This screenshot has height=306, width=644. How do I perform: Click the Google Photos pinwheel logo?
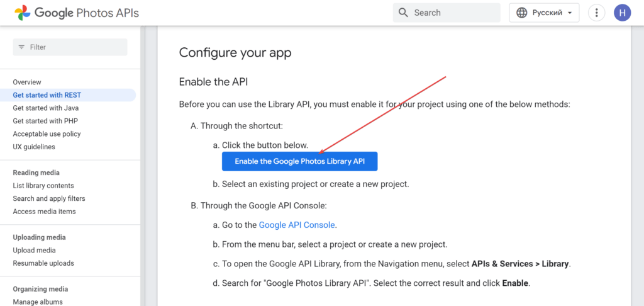(22, 13)
